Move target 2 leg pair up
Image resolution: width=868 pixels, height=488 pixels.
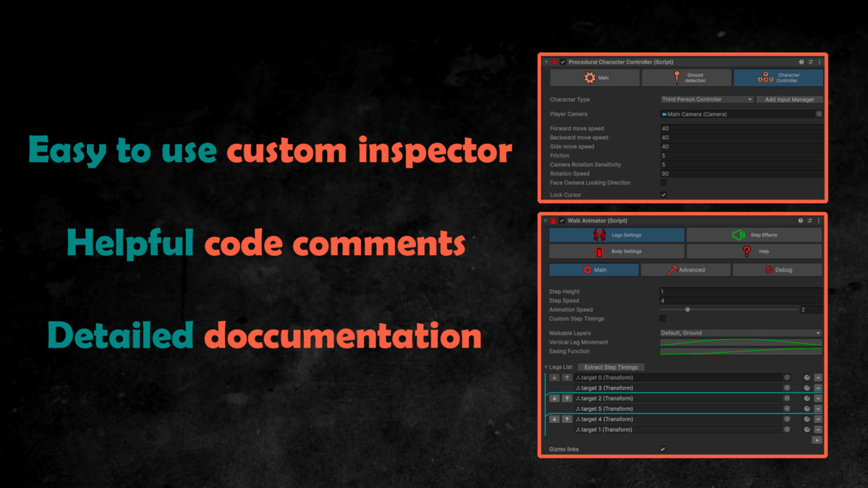[567, 398]
